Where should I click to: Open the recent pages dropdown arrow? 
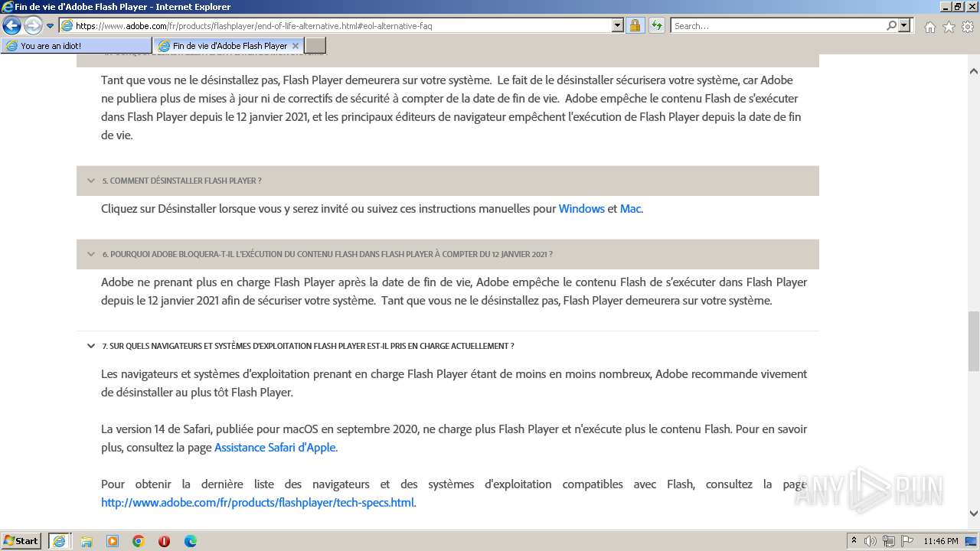[x=51, y=26]
